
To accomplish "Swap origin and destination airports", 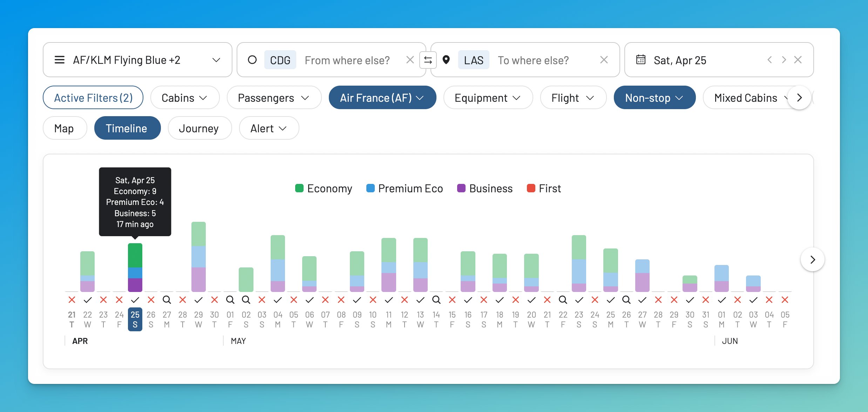I will coord(428,60).
